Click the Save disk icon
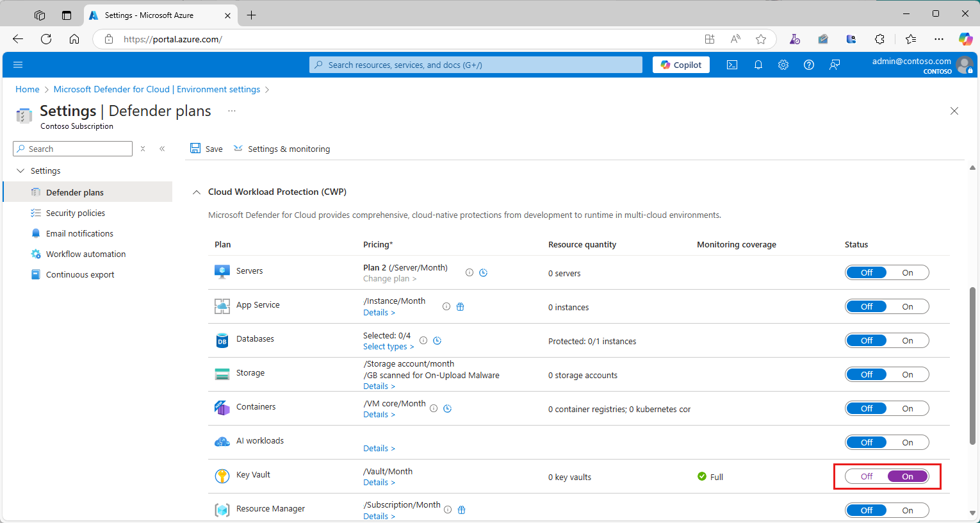980x523 pixels. 195,149
